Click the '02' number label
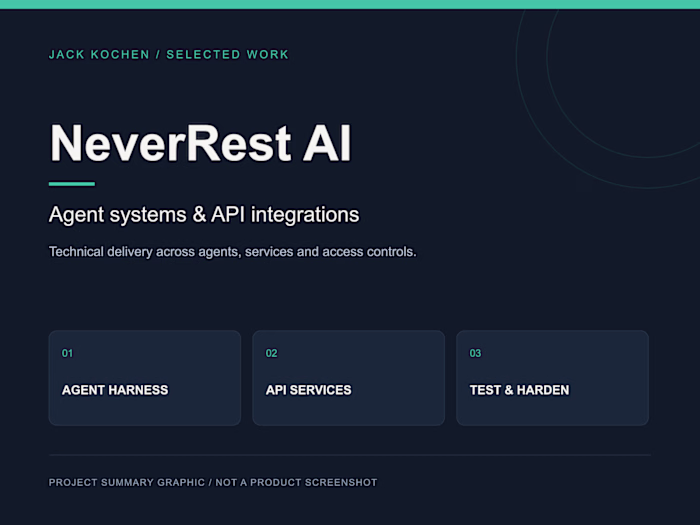 (x=271, y=354)
